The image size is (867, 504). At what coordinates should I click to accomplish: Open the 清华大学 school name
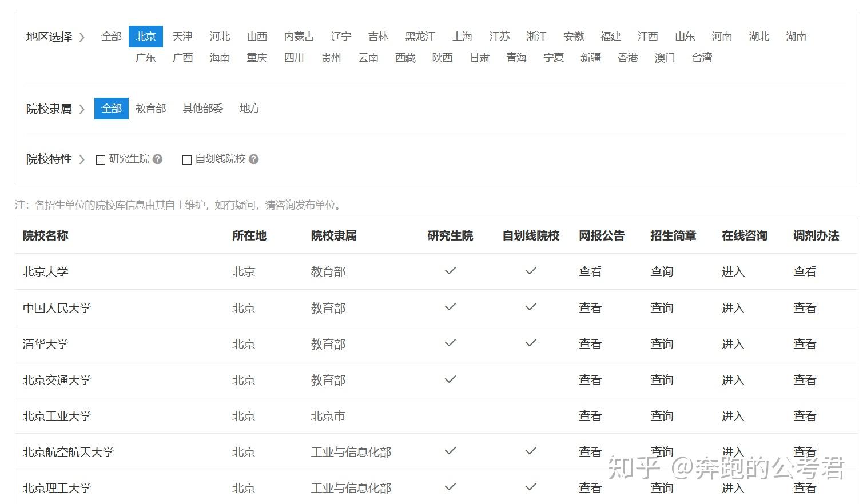tap(46, 344)
